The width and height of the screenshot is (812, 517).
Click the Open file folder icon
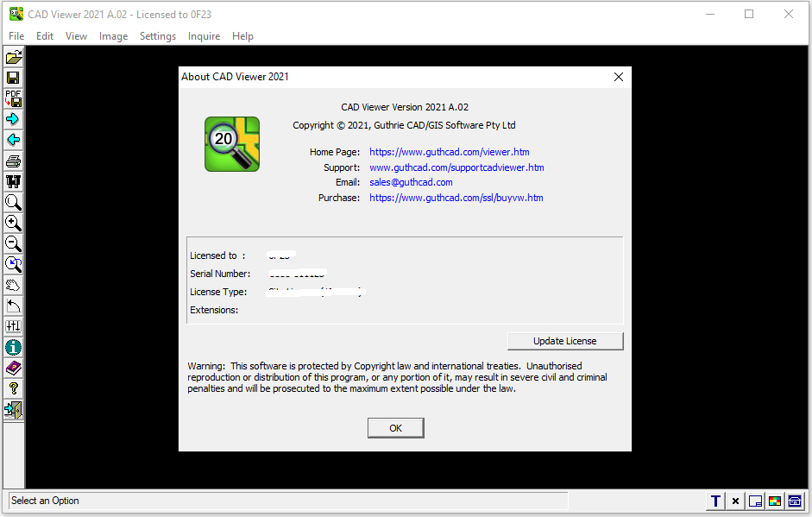[x=14, y=57]
